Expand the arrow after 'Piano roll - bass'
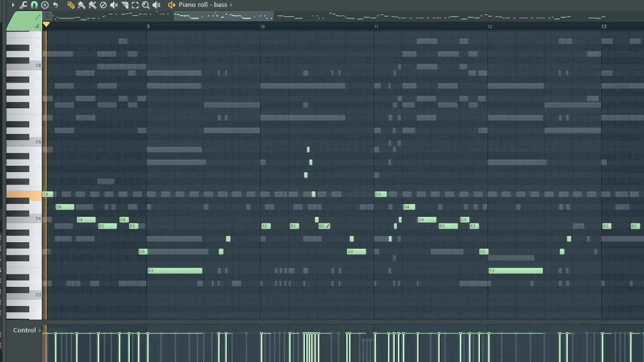 coord(231,5)
